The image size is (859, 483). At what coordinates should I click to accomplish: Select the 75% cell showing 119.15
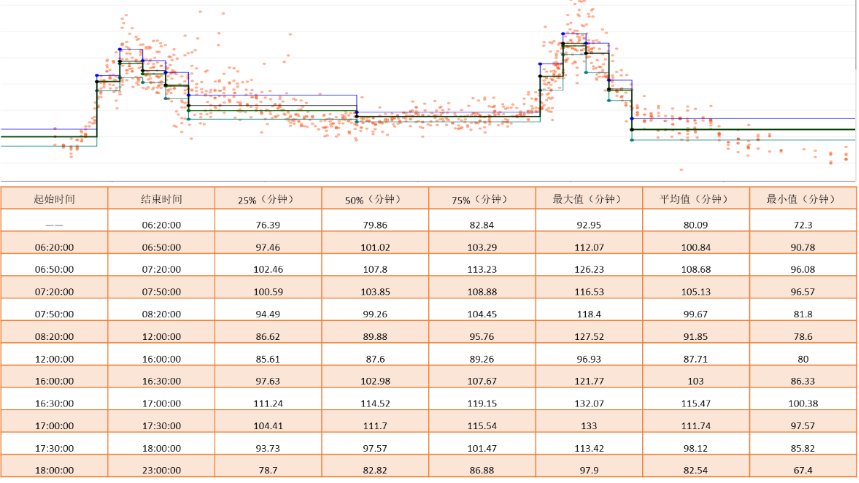[482, 402]
